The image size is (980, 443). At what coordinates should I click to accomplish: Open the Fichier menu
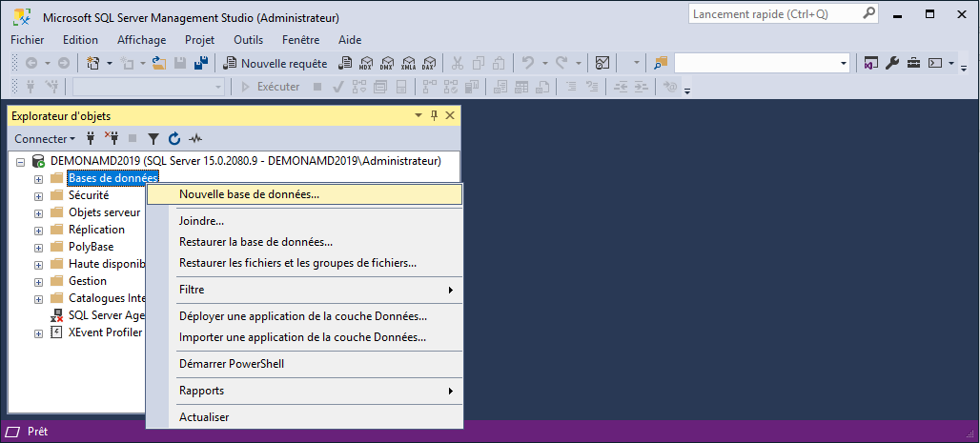(x=28, y=40)
